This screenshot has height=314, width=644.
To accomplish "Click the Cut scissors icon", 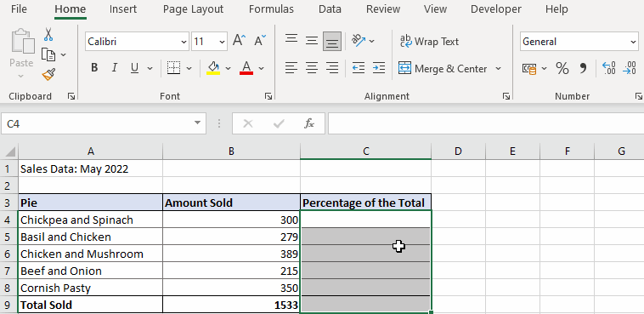I will pos(48,34).
